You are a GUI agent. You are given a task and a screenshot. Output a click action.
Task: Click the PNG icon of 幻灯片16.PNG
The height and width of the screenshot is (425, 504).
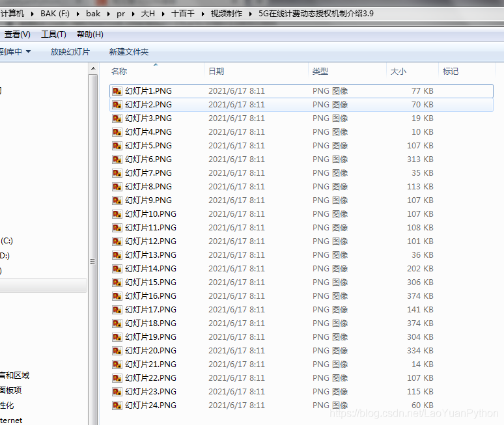(x=117, y=296)
